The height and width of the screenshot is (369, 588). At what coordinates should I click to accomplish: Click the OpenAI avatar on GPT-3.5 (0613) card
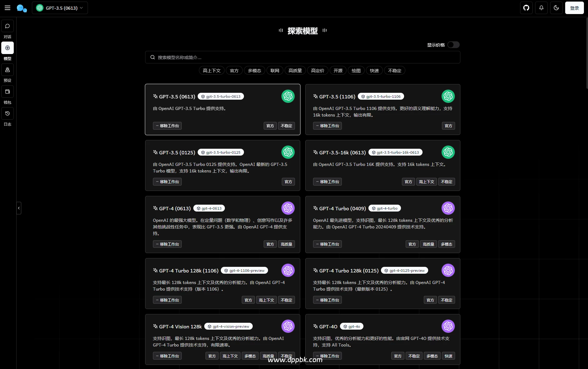click(x=288, y=96)
